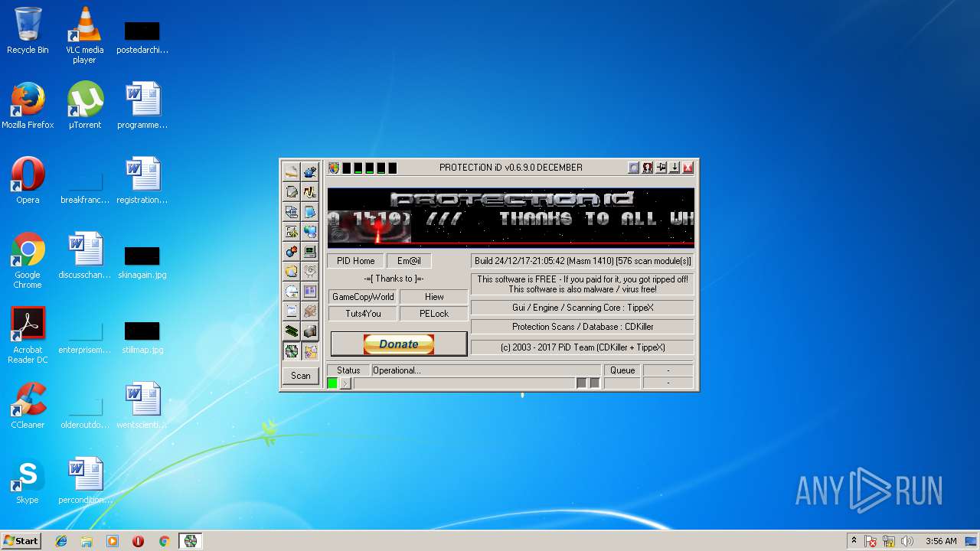The width and height of the screenshot is (980, 551).
Task: Open the PID Home link button
Action: coord(355,261)
